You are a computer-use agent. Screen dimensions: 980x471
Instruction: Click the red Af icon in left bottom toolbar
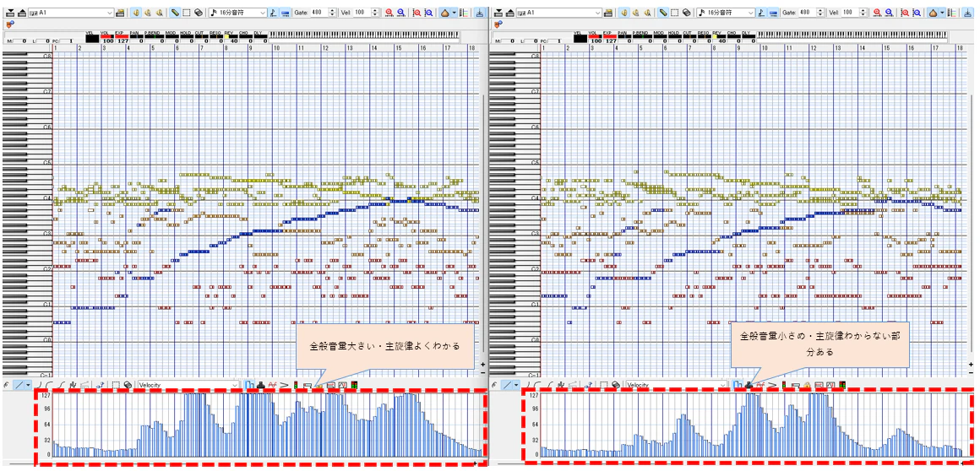coord(272,385)
